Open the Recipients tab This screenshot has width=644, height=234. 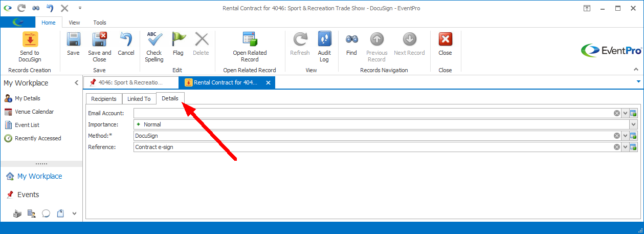click(104, 99)
